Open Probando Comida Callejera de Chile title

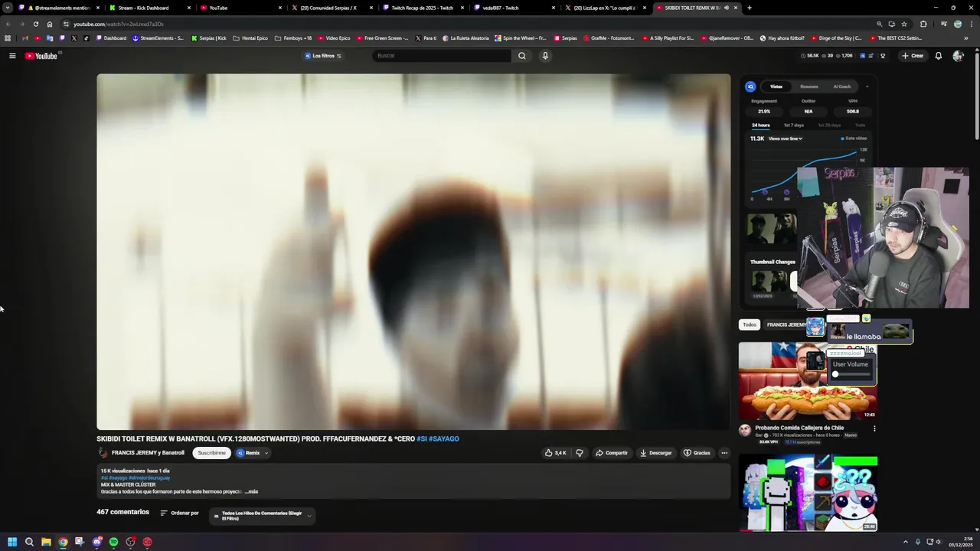pos(799,429)
